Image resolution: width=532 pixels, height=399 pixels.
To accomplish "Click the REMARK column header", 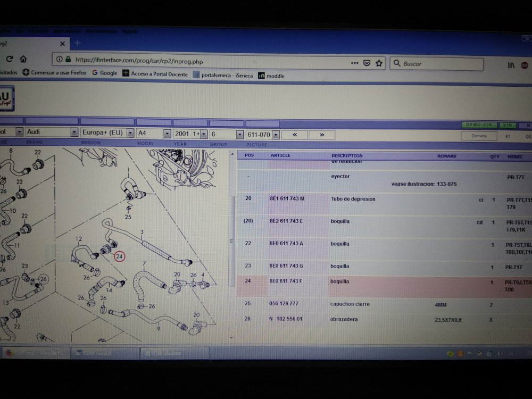I will coord(447,156).
